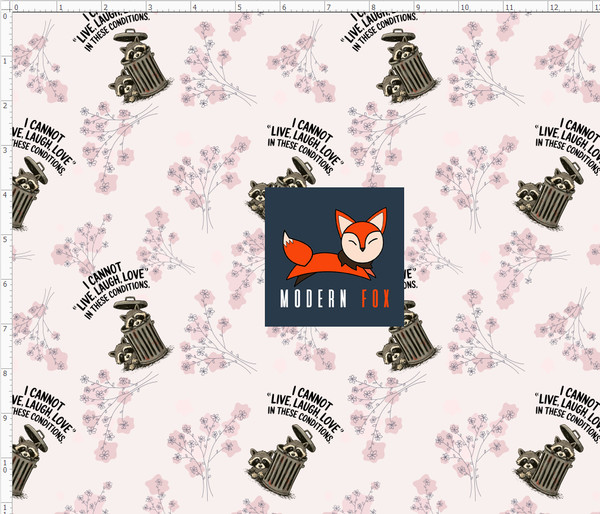Click the orange FOX word in the logo

tap(371, 299)
